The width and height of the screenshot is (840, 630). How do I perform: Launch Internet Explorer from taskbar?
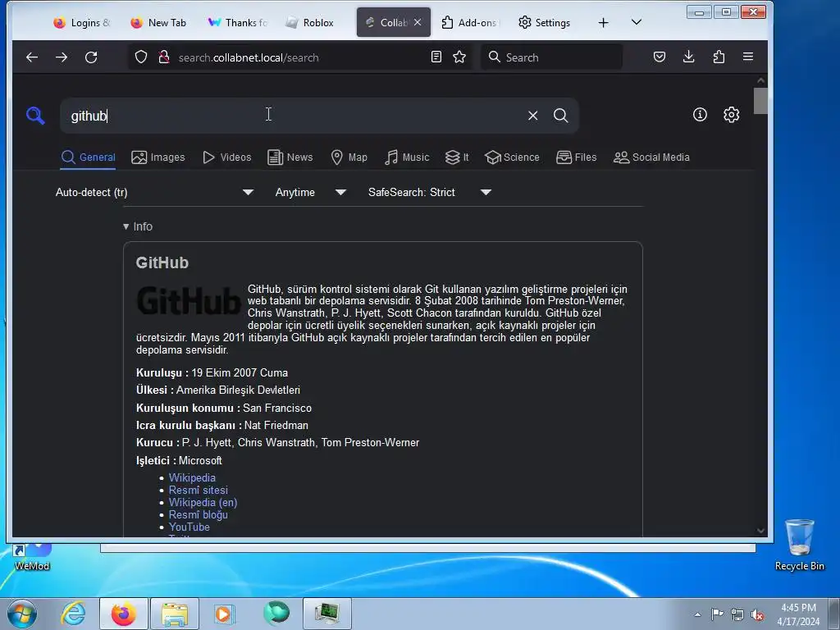[73, 614]
